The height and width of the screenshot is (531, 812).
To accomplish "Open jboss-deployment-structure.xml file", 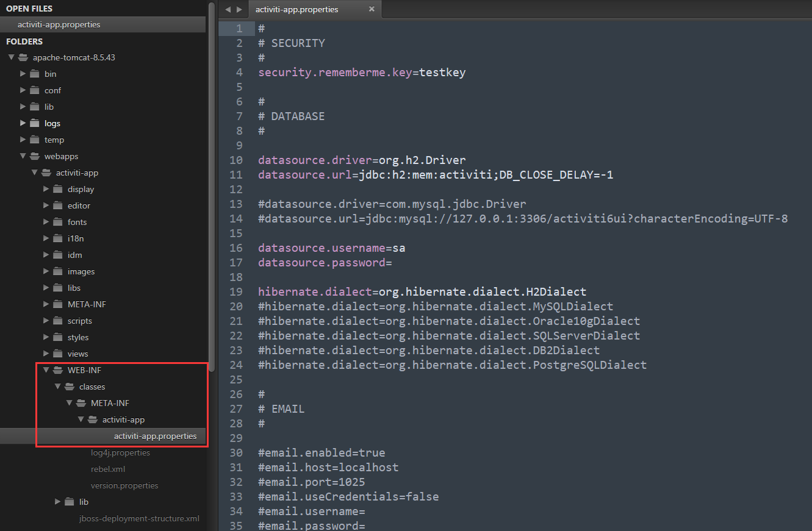I will (x=139, y=518).
